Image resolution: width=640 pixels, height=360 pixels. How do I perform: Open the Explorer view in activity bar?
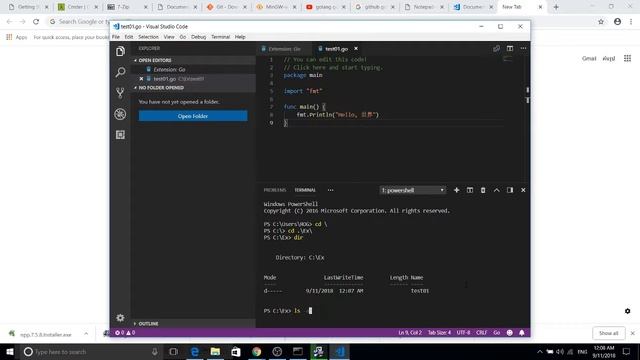[120, 51]
